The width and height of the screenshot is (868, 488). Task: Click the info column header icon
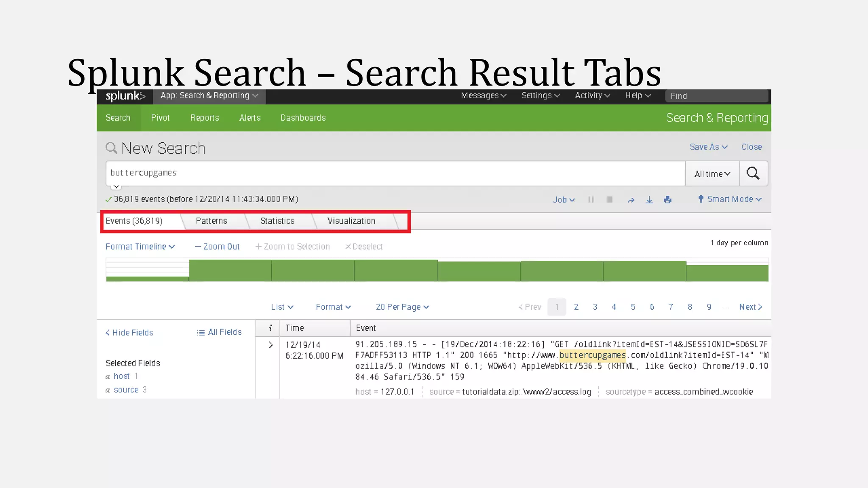coord(270,328)
